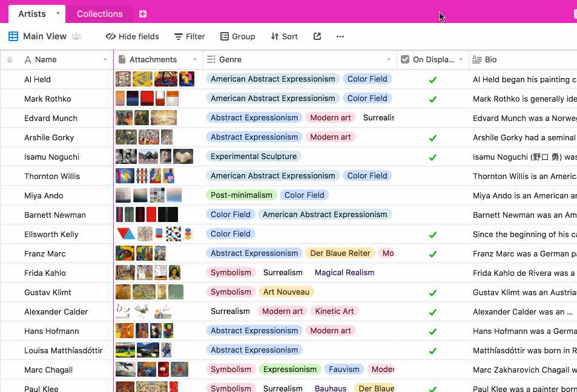The image size is (577, 392).
Task: Click Experimental Sculpture tag for Isamu Noguchi
Action: [x=254, y=156]
